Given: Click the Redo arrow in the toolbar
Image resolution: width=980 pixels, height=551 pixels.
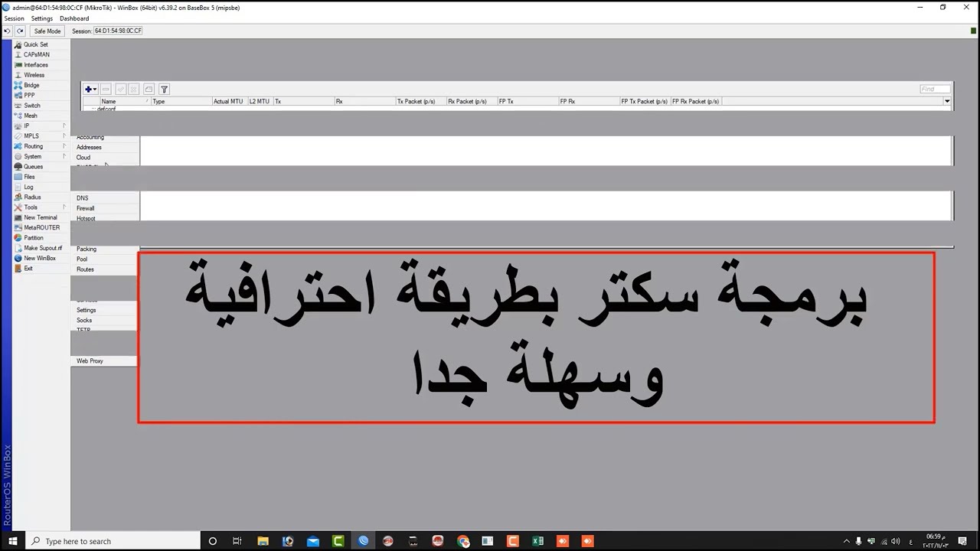Looking at the screenshot, I should [x=21, y=31].
